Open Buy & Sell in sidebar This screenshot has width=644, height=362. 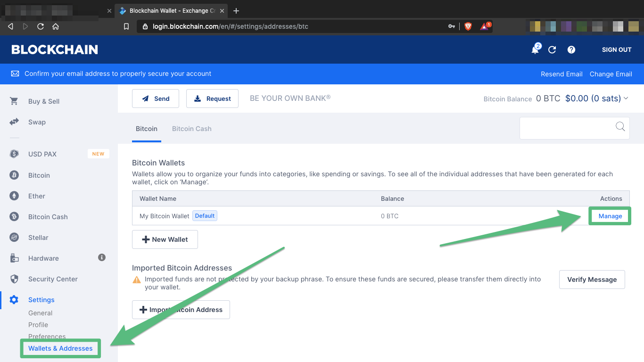(x=44, y=101)
